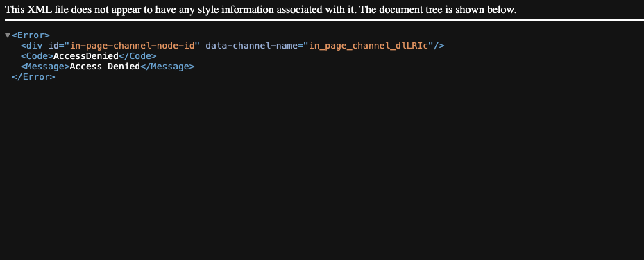Click empty dark area below the XML tree

(322, 172)
